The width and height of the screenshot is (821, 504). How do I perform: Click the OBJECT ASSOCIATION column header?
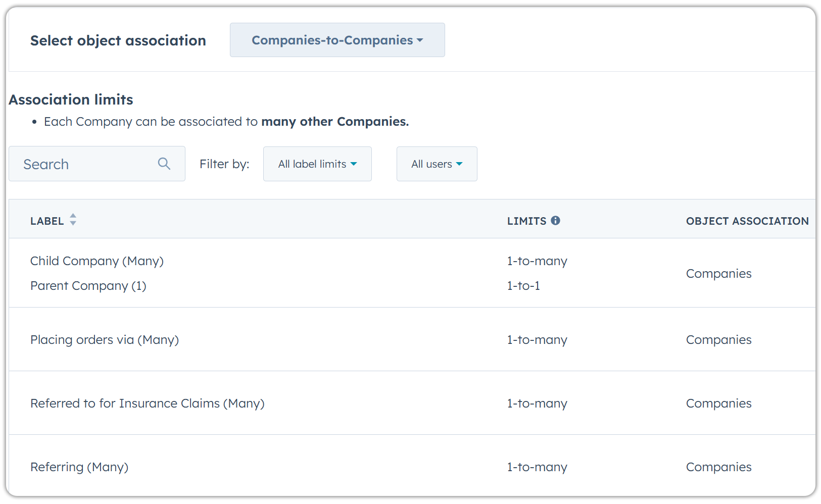tap(747, 221)
